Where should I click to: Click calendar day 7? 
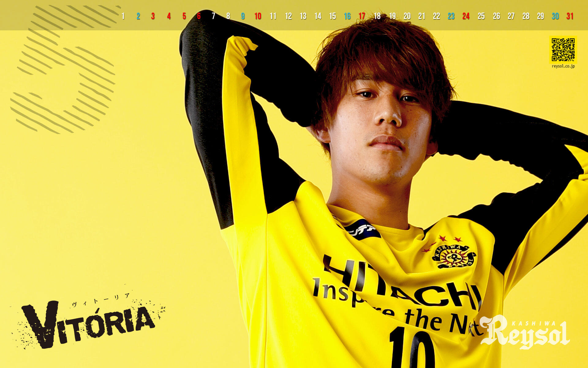click(213, 16)
